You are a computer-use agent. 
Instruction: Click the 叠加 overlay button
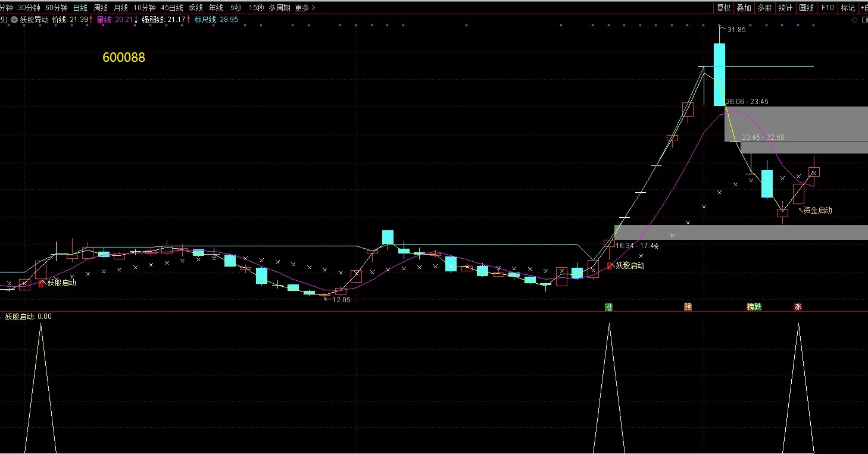pyautogui.click(x=744, y=8)
